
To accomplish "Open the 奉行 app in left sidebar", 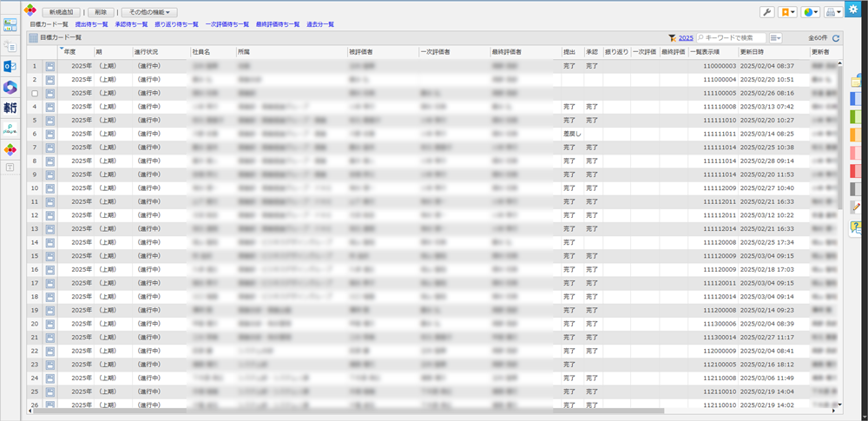I will pos(10,108).
